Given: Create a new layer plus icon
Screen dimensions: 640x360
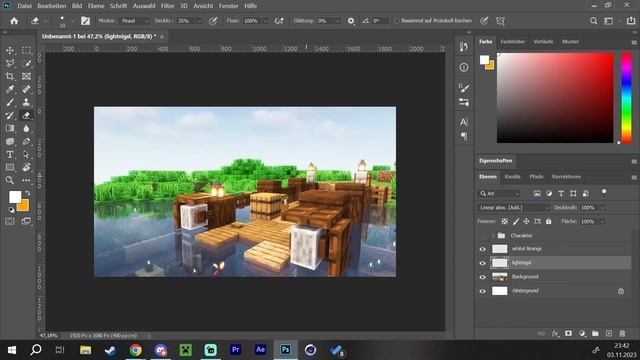Looking at the screenshot, I should click(x=609, y=333).
